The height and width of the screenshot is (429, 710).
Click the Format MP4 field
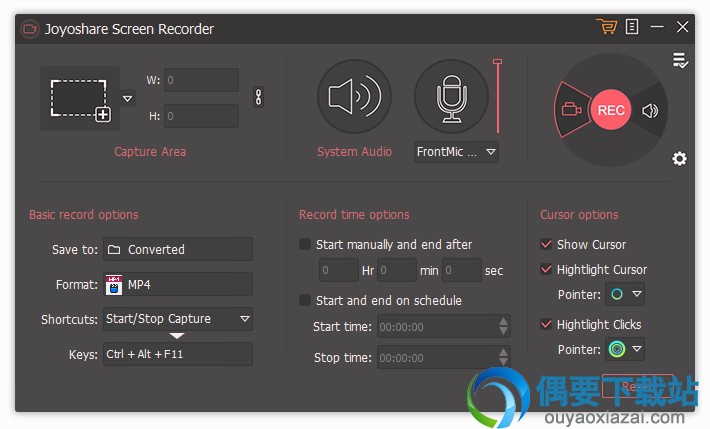pyautogui.click(x=178, y=284)
